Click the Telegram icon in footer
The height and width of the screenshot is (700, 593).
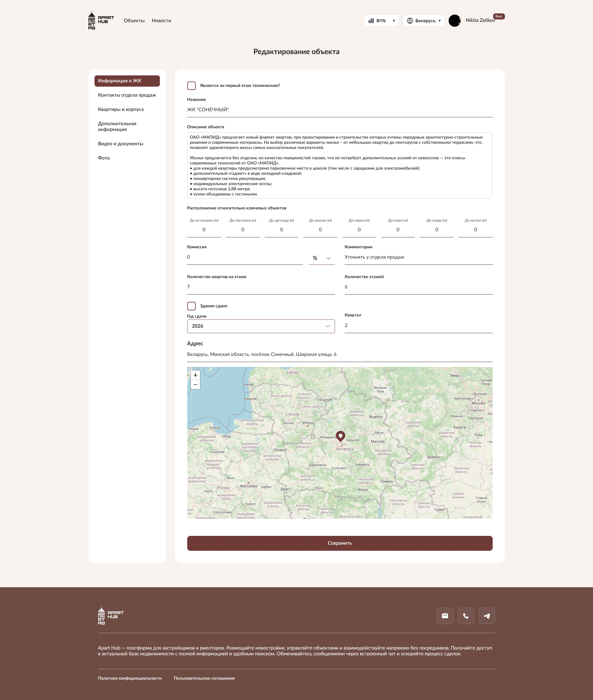(486, 616)
